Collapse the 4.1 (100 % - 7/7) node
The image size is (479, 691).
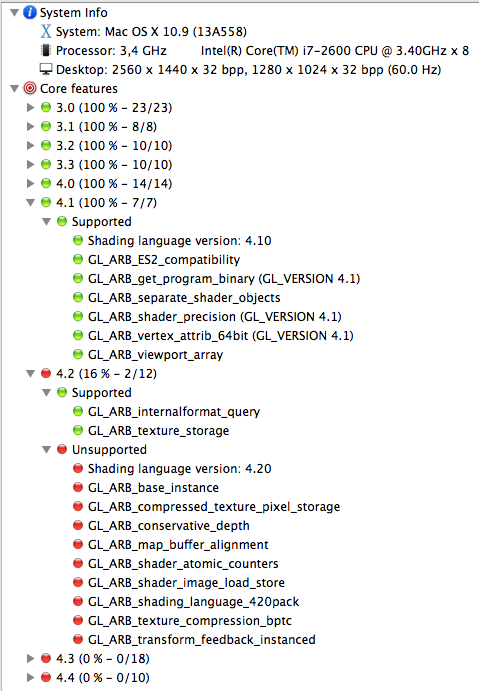tap(30, 203)
